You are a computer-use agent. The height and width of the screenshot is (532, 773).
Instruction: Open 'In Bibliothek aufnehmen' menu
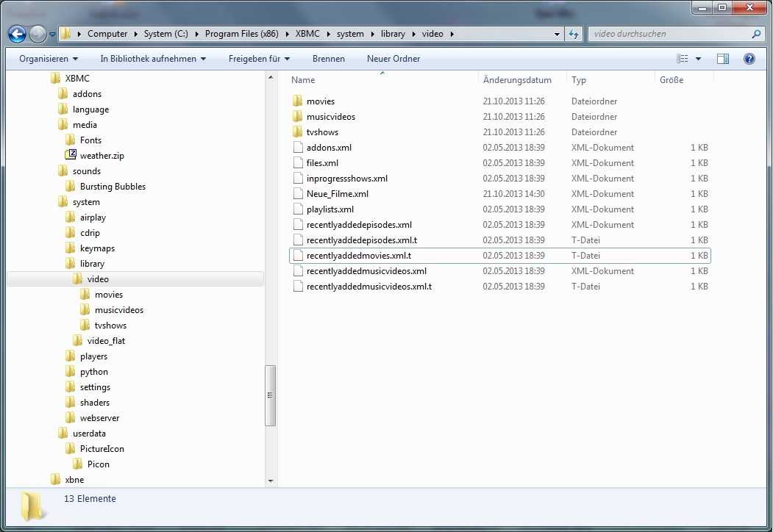tap(153, 59)
